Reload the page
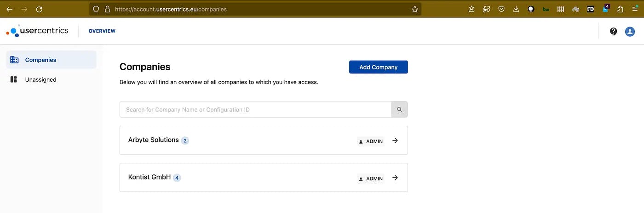The image size is (644, 213). click(x=39, y=9)
